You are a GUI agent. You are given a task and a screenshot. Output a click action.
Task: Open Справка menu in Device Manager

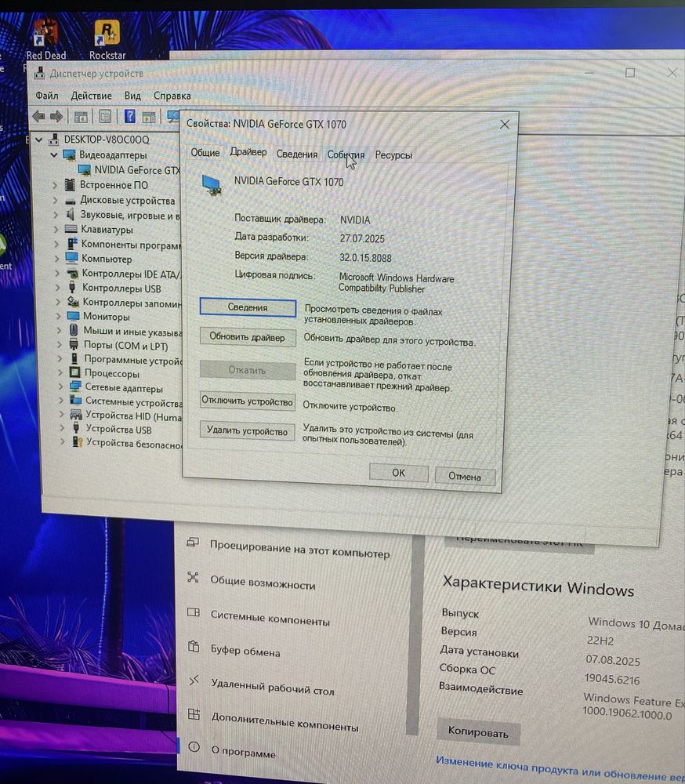coord(172,96)
